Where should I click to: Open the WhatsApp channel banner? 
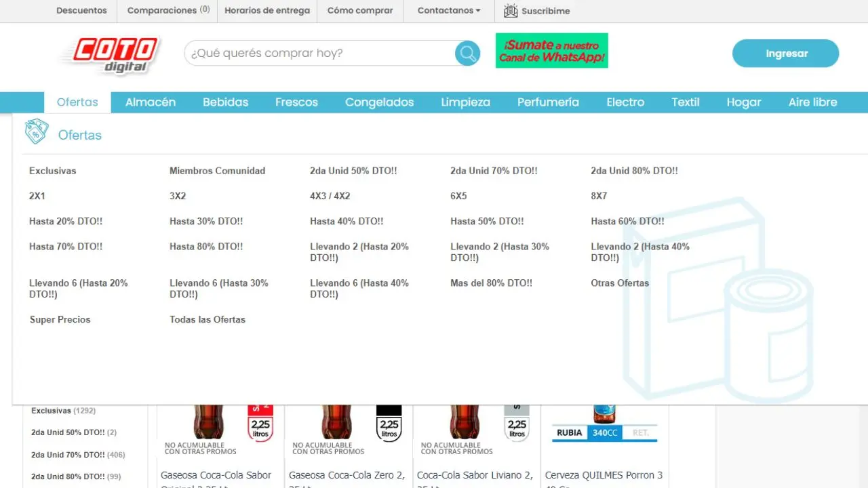click(551, 51)
